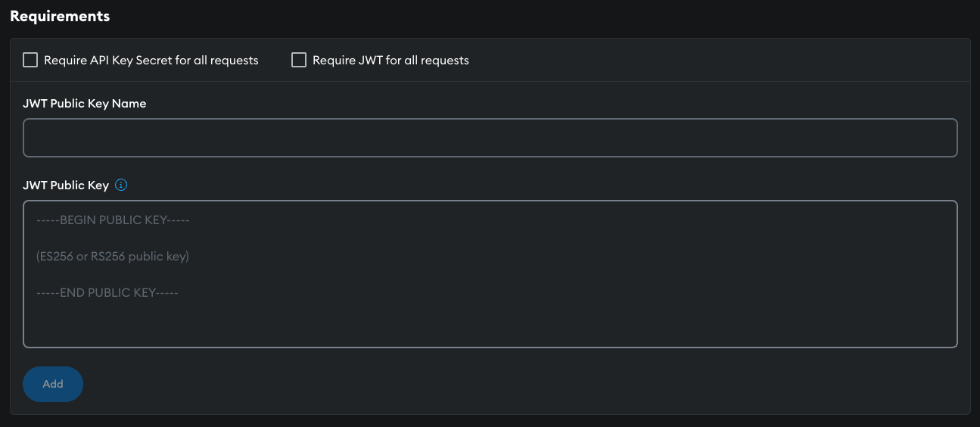
Task: Click the info icon beside JWT Public Key
Action: 121,185
